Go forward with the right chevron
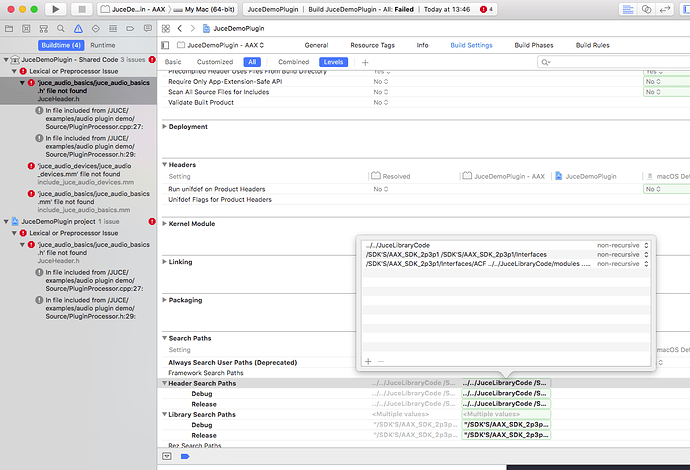690x470 pixels. point(193,29)
